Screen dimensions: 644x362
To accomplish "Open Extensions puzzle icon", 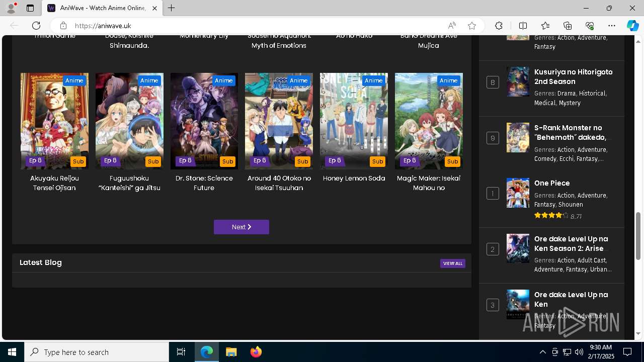I will (499, 26).
